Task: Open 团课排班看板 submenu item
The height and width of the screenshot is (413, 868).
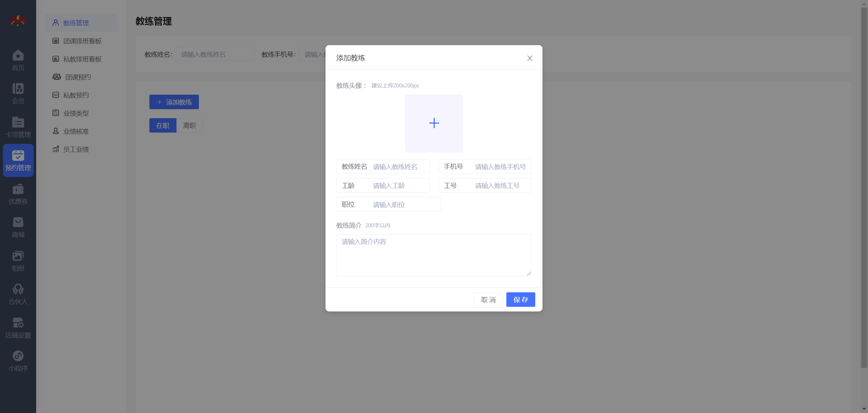Action: tap(81, 41)
